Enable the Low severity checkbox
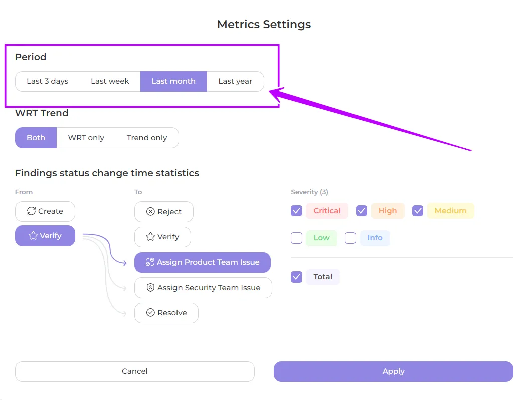532x400 pixels. 296,238
